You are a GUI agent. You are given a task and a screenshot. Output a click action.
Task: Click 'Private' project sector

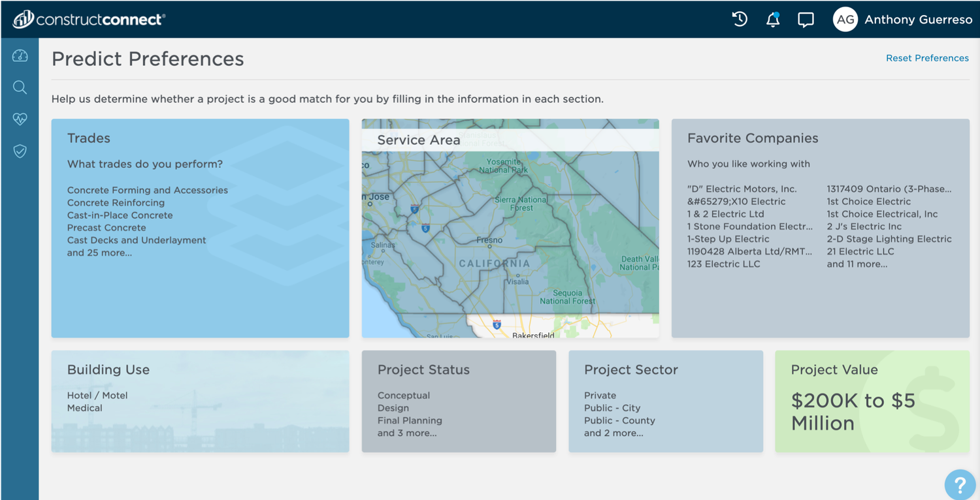(x=600, y=396)
